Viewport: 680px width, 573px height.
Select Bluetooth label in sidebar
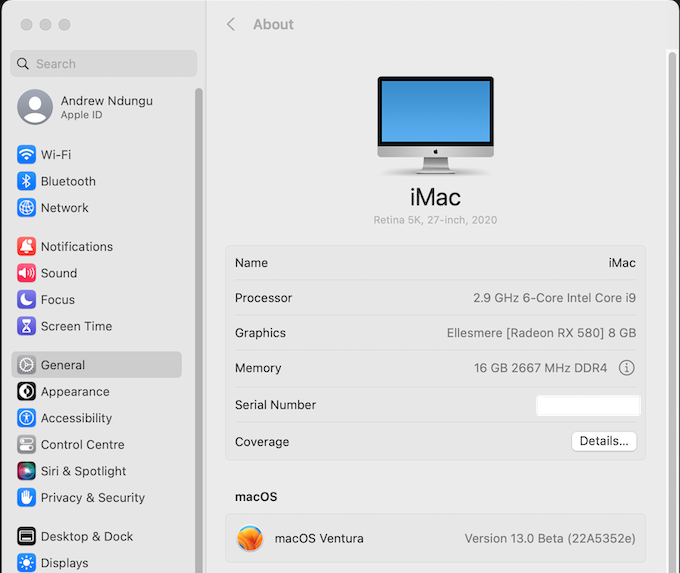pyautogui.click(x=68, y=181)
